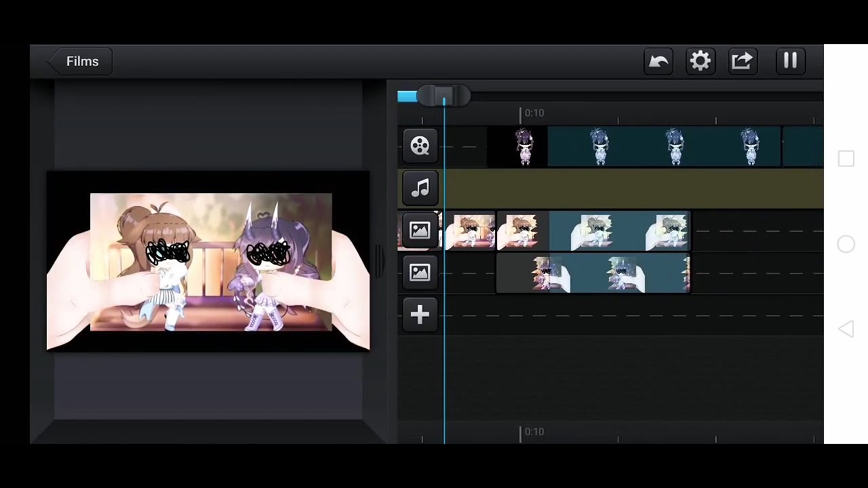Select the first image overlay track icon
Viewport: 868px width, 488px height.
(x=420, y=230)
